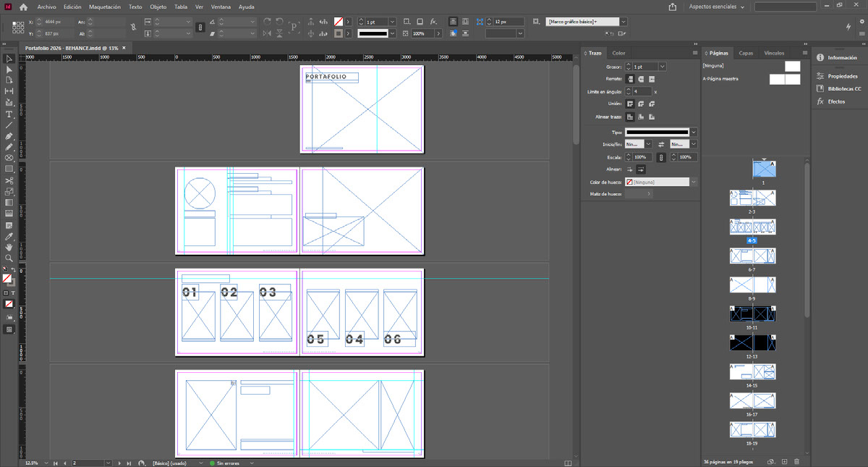Set arrowhead align to path end
This screenshot has height=467, width=868.
click(x=640, y=169)
